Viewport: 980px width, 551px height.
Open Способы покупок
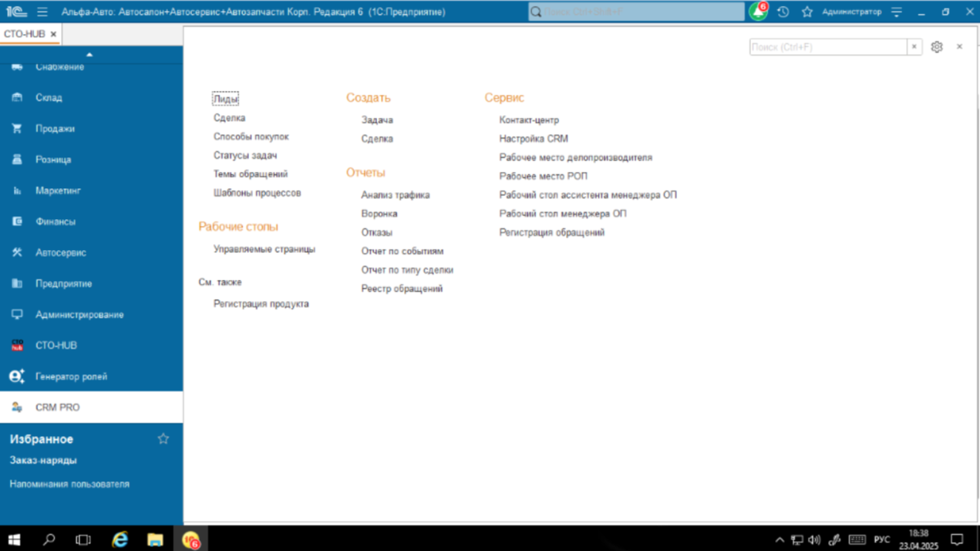251,137
